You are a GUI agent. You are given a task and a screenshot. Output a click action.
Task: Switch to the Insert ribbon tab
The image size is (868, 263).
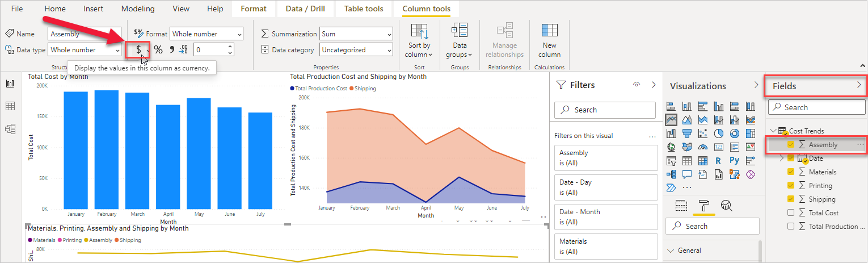coord(93,9)
